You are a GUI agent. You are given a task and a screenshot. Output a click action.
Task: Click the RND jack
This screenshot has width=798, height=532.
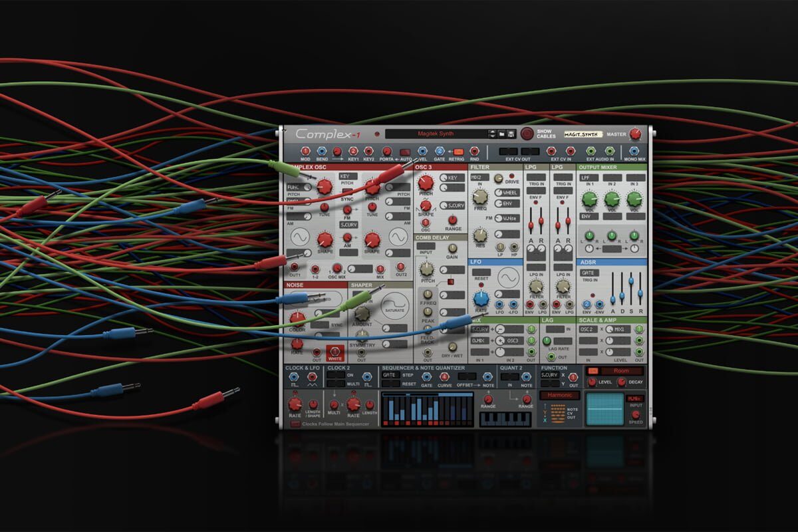(x=474, y=152)
